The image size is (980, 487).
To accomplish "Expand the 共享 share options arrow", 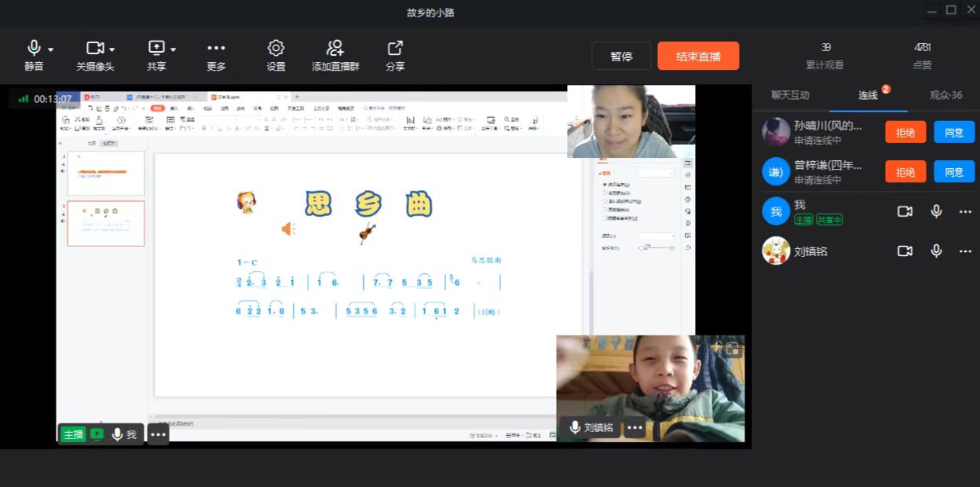I will (174, 49).
